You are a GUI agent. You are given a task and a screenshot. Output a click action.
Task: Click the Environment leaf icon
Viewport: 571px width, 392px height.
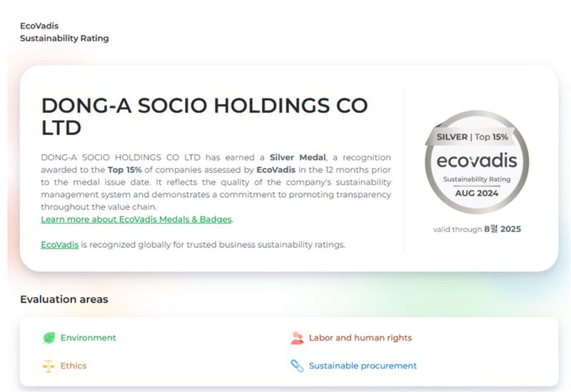(49, 338)
